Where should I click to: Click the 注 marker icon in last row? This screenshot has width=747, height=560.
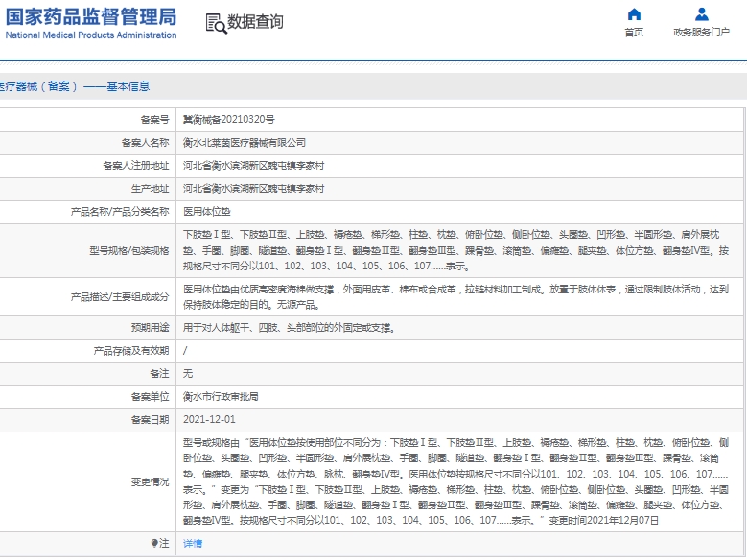point(153,543)
